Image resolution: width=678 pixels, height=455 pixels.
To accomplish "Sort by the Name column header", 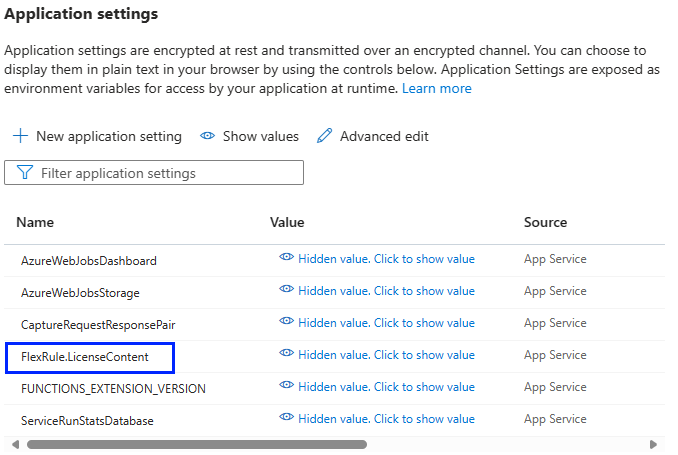I will 35,222.
